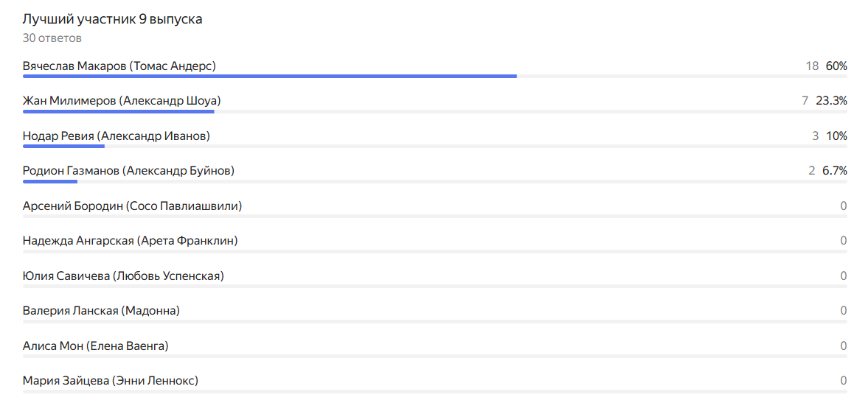Select the Мария Зайцева (Энни Леннокс) option

pyautogui.click(x=110, y=381)
